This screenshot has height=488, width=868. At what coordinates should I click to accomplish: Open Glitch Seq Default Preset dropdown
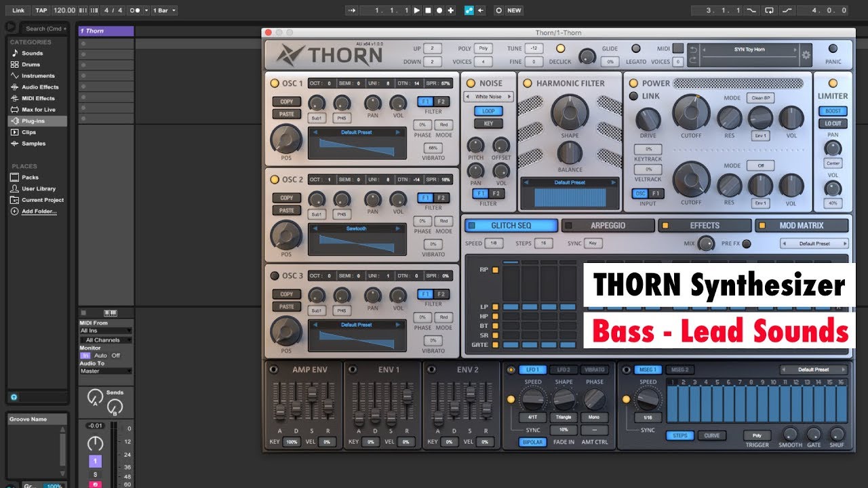tap(814, 243)
